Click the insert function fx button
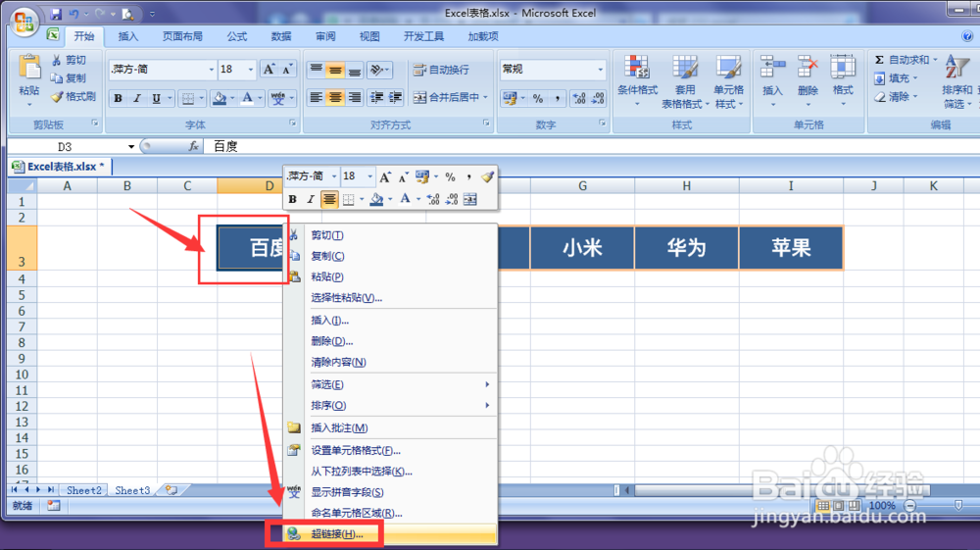The image size is (980, 550). click(x=194, y=146)
